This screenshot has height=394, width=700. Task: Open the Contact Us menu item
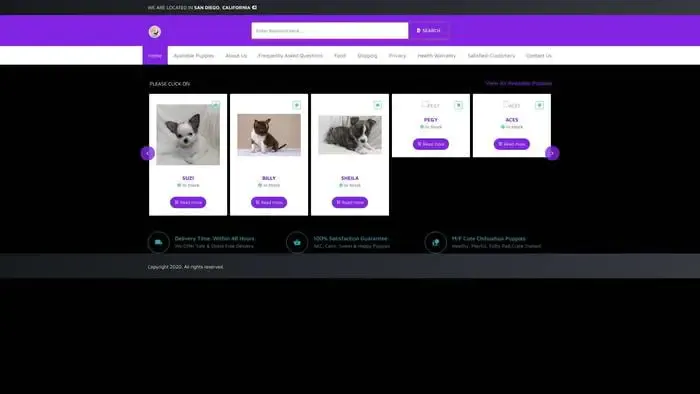[x=539, y=56]
